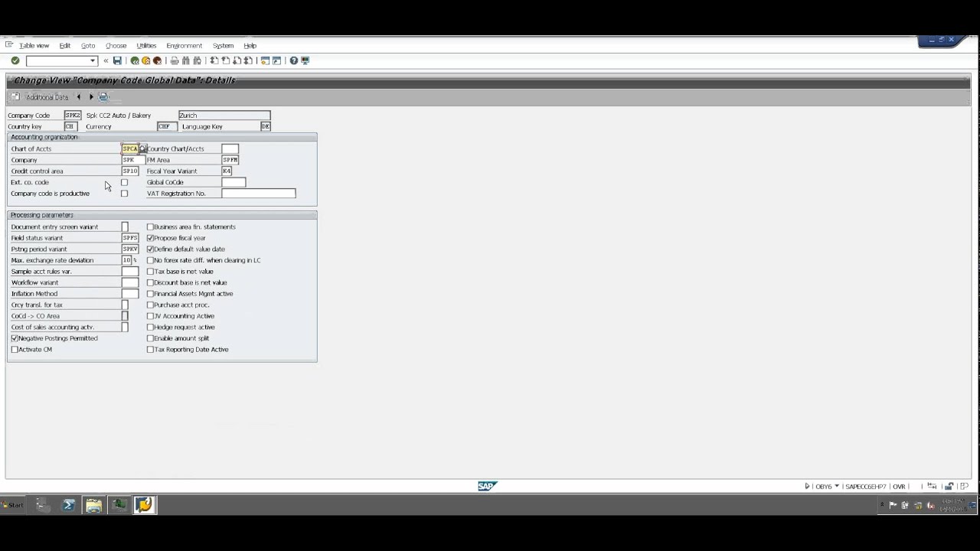This screenshot has width=980, height=551.
Task: Go to the Last Page icon
Action: [x=248, y=60]
